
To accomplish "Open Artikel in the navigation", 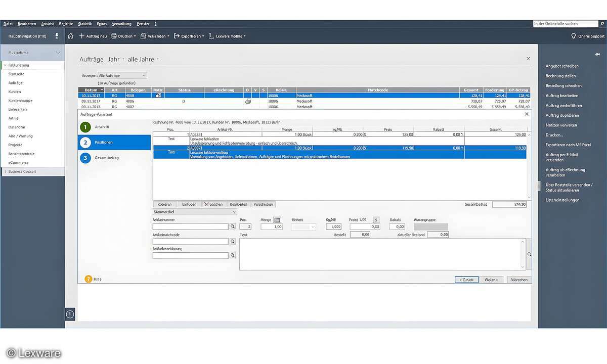I will click(14, 118).
